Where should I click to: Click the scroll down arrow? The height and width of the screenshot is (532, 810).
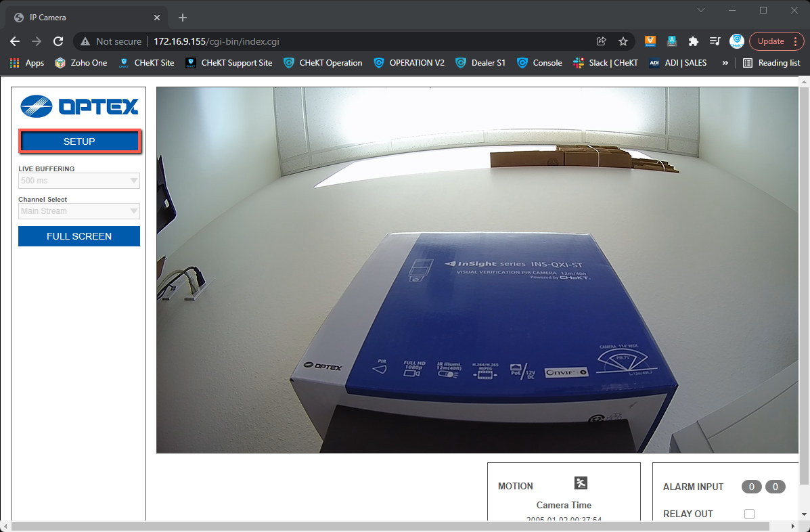point(805,514)
